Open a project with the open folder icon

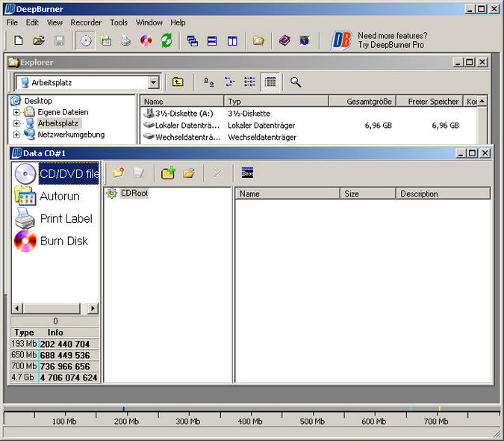(x=39, y=40)
